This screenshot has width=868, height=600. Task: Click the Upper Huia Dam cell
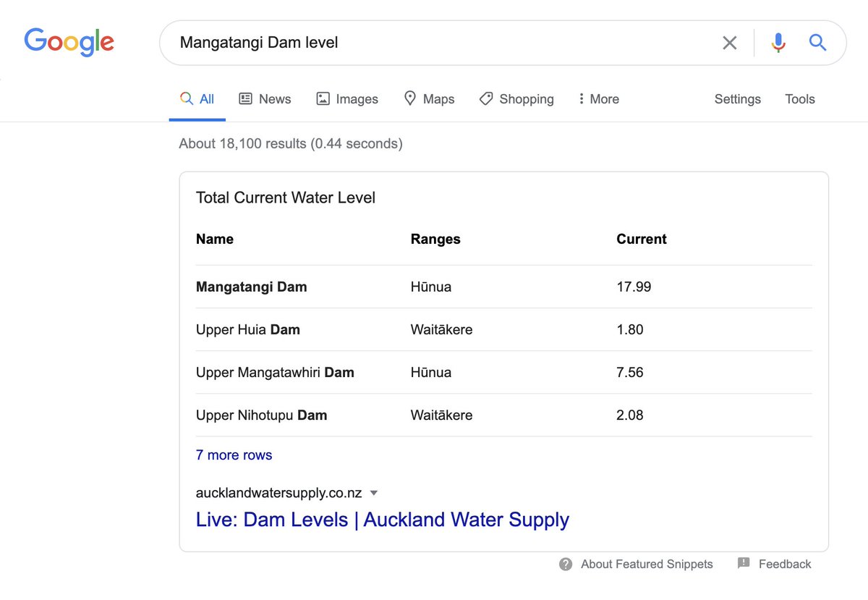pyautogui.click(x=248, y=330)
